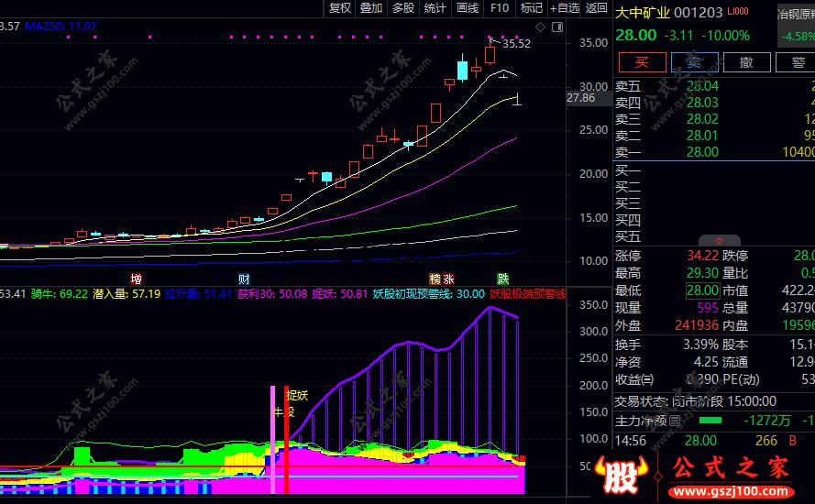The height and width of the screenshot is (504, 815).
Task: Select the 榜 marker on the timeline
Action: [435, 279]
